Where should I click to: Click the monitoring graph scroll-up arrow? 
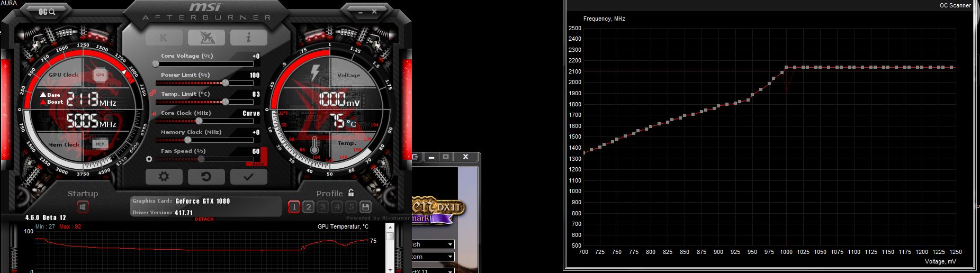point(390,227)
